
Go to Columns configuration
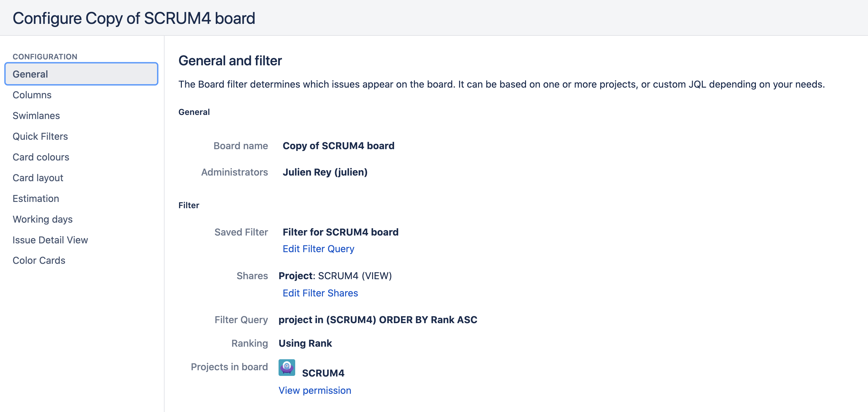tap(32, 95)
